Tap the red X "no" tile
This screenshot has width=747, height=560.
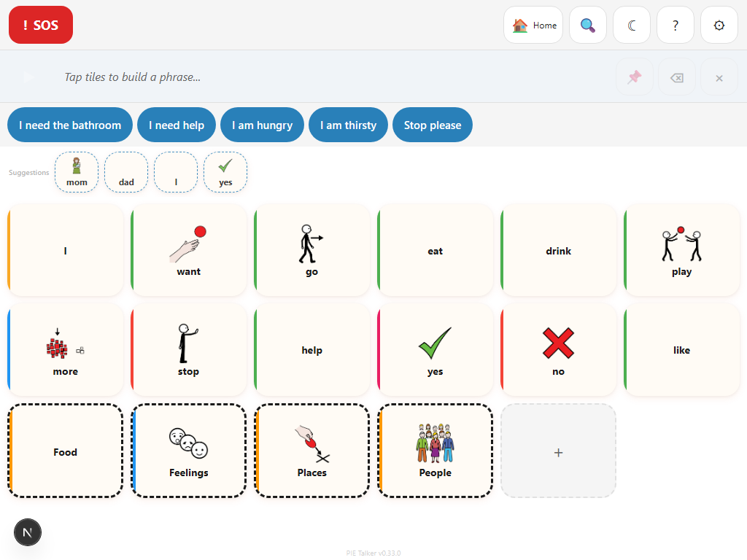558,350
